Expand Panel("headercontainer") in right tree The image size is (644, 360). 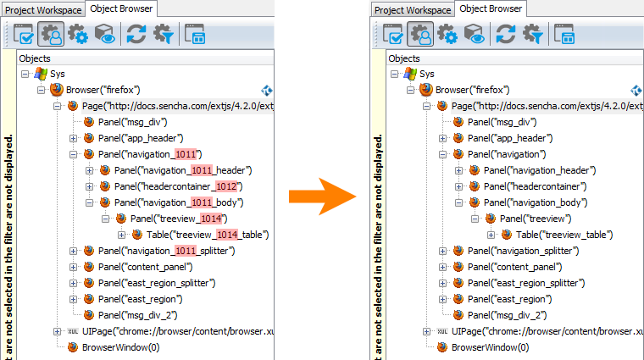pos(458,186)
